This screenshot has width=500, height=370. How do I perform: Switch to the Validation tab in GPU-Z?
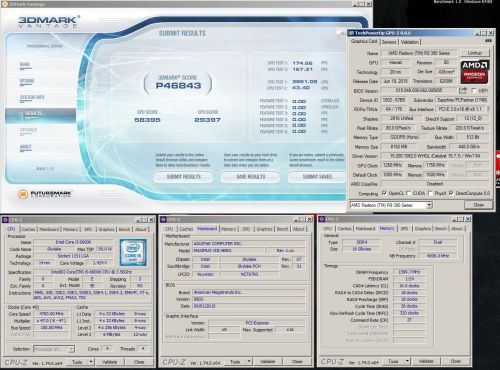pyautogui.click(x=409, y=42)
